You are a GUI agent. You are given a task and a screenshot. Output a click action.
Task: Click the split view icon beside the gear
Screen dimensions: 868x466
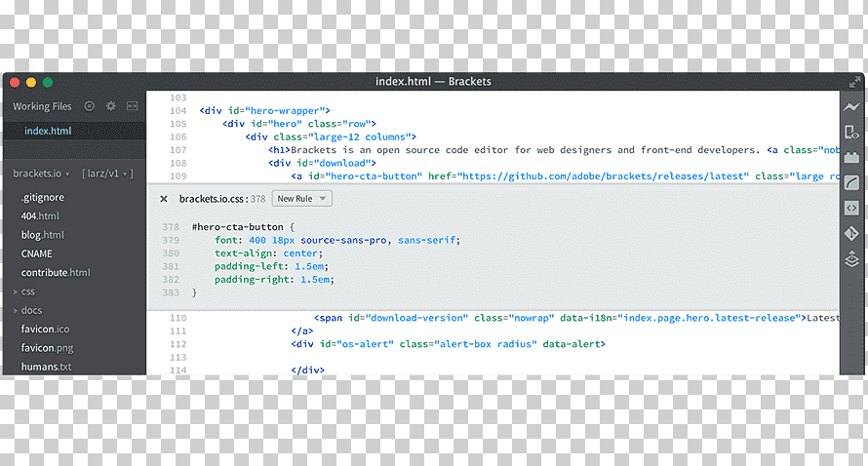click(132, 105)
